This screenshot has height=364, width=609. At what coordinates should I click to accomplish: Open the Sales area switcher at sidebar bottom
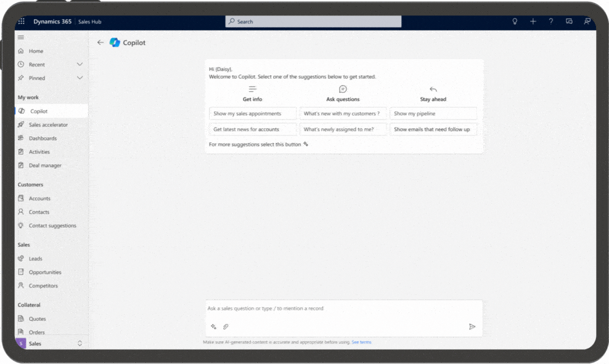pyautogui.click(x=51, y=344)
